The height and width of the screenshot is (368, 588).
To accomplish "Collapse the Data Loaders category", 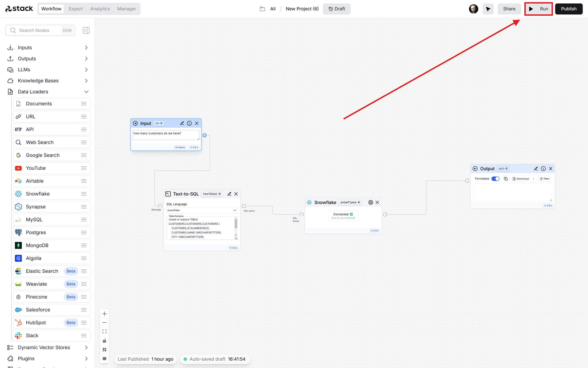I will point(48,92).
